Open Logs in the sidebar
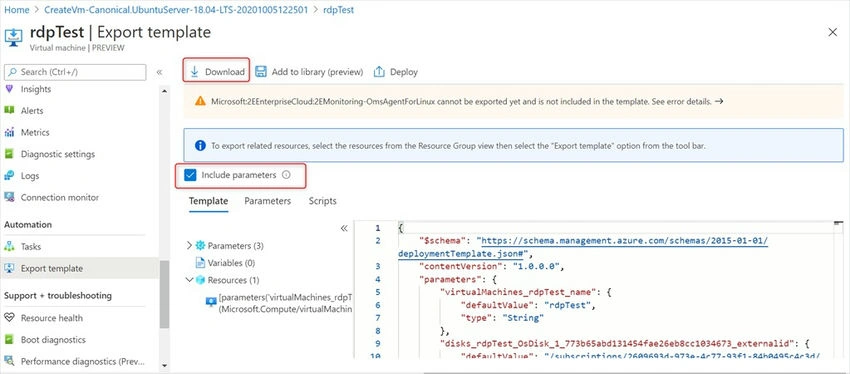The width and height of the screenshot is (850, 374). pos(30,176)
